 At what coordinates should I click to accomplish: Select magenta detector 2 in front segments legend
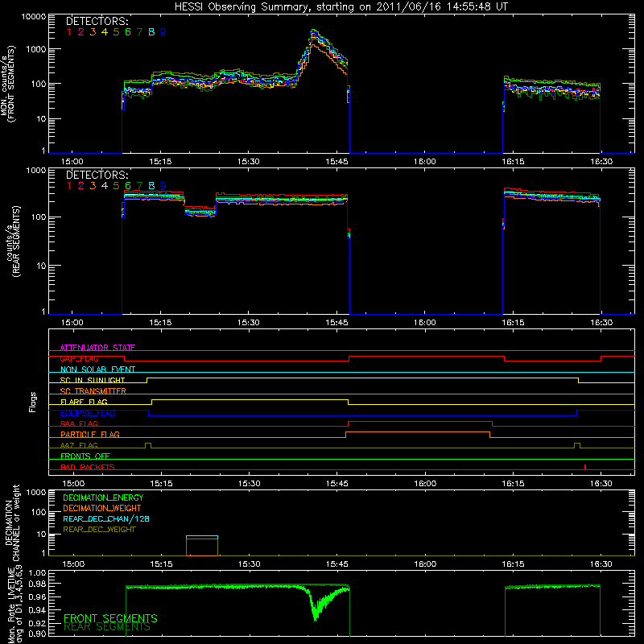tap(81, 32)
